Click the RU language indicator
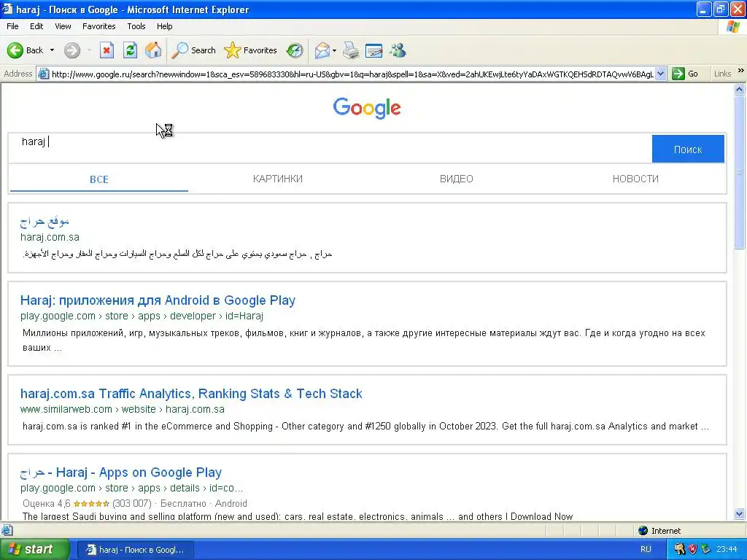 click(646, 549)
